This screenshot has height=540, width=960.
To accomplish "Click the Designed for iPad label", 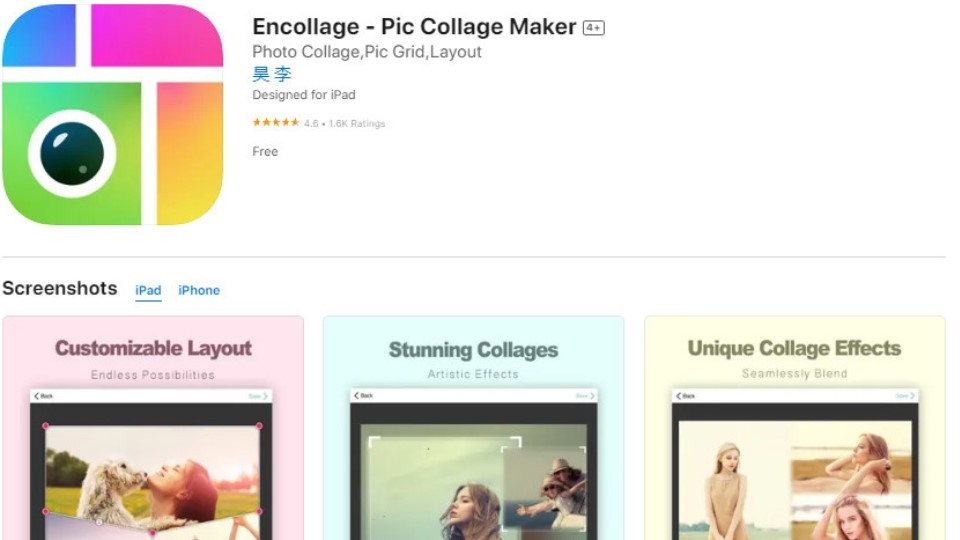I will pyautogui.click(x=303, y=95).
